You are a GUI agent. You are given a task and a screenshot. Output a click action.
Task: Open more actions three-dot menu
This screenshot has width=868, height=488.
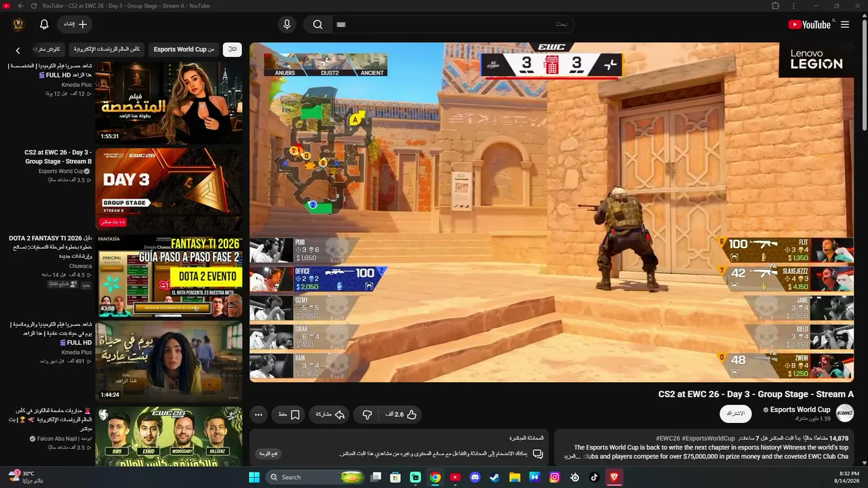click(x=258, y=414)
